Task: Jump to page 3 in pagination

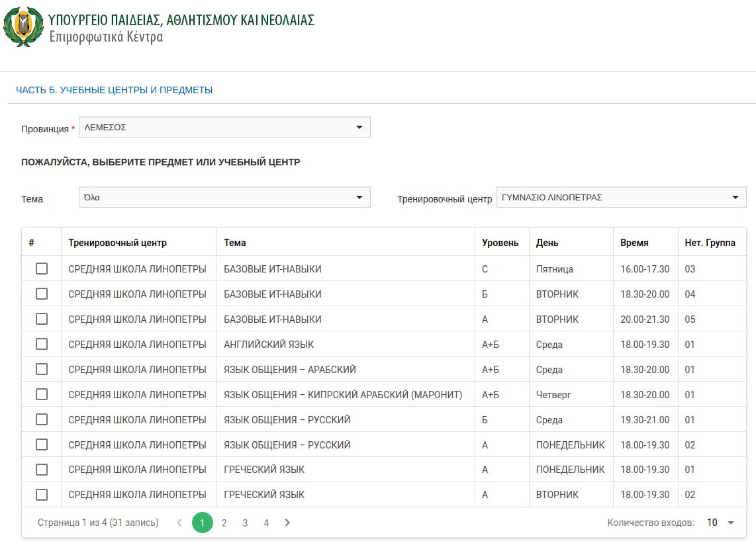Action: (245, 523)
